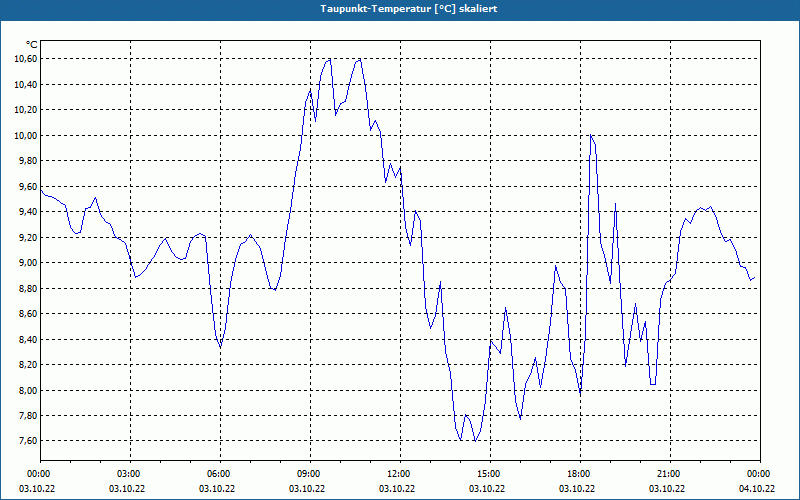Click the '18:00' time label on the x-axis
Viewport: 800px width, 500px height.
(580, 474)
